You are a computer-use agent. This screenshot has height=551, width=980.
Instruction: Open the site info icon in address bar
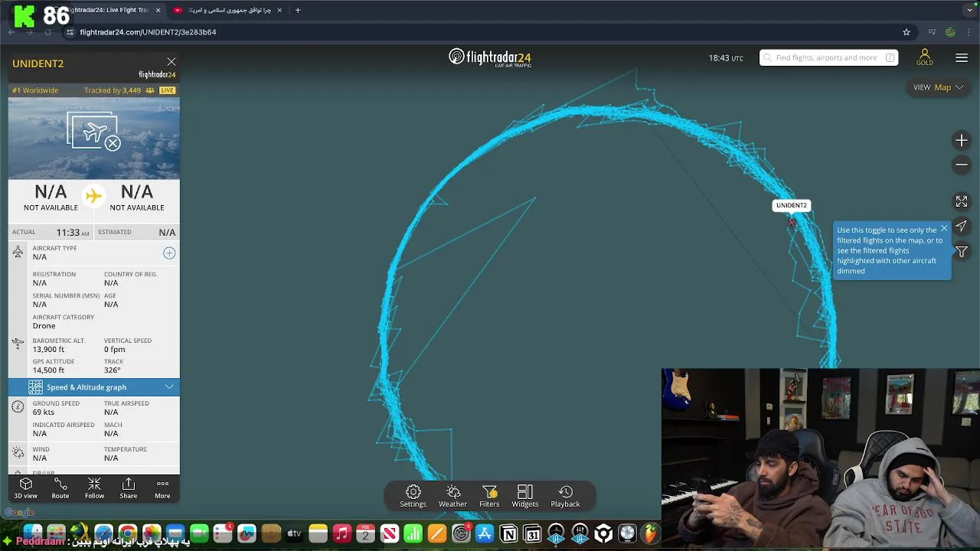(70, 32)
